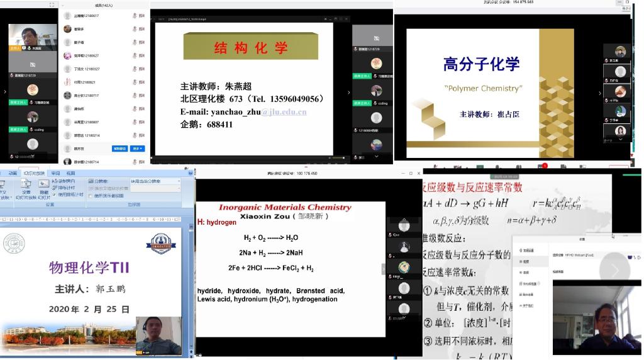Toggle the 使用排练计时 checkbox
Image resolution: width=644 pixels, height=360 pixels.
[x=54, y=194]
